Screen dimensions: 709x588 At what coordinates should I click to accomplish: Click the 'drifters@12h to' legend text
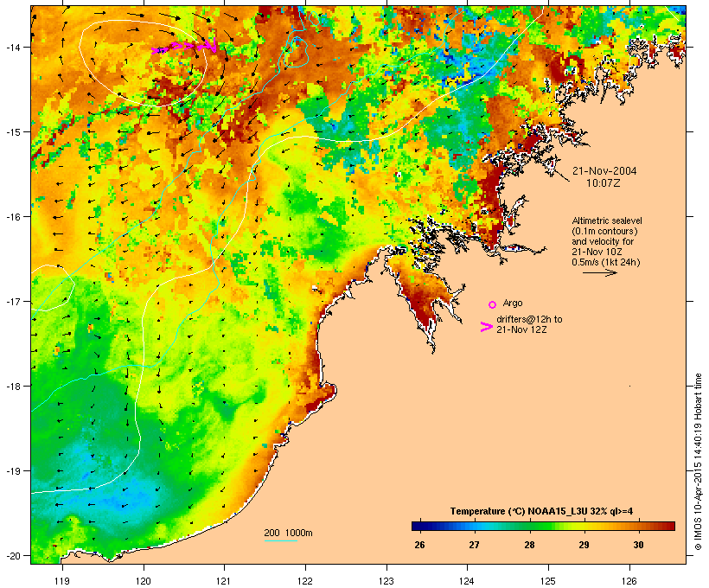point(529,319)
